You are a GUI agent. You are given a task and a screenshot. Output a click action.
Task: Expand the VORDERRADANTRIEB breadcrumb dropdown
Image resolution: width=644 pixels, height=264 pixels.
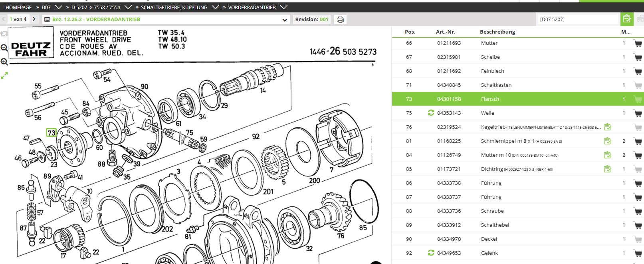pos(283,7)
